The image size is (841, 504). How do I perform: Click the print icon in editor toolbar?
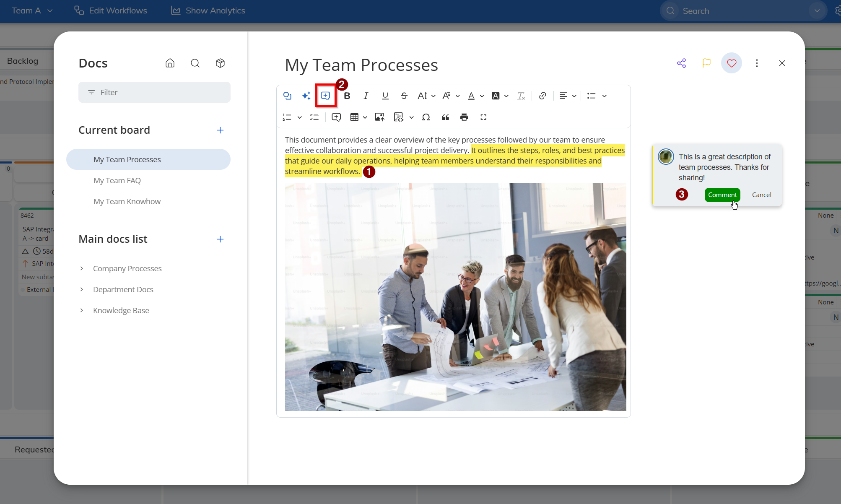(464, 117)
